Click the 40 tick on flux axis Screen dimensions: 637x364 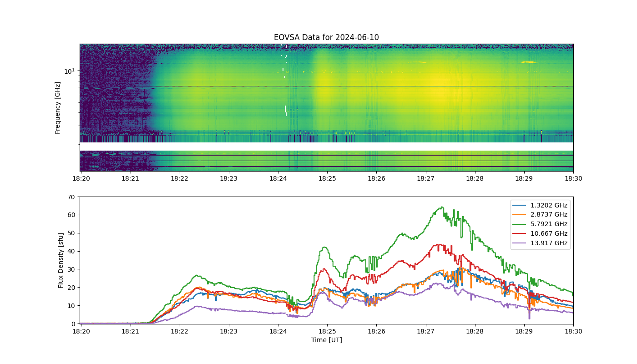tap(71, 251)
